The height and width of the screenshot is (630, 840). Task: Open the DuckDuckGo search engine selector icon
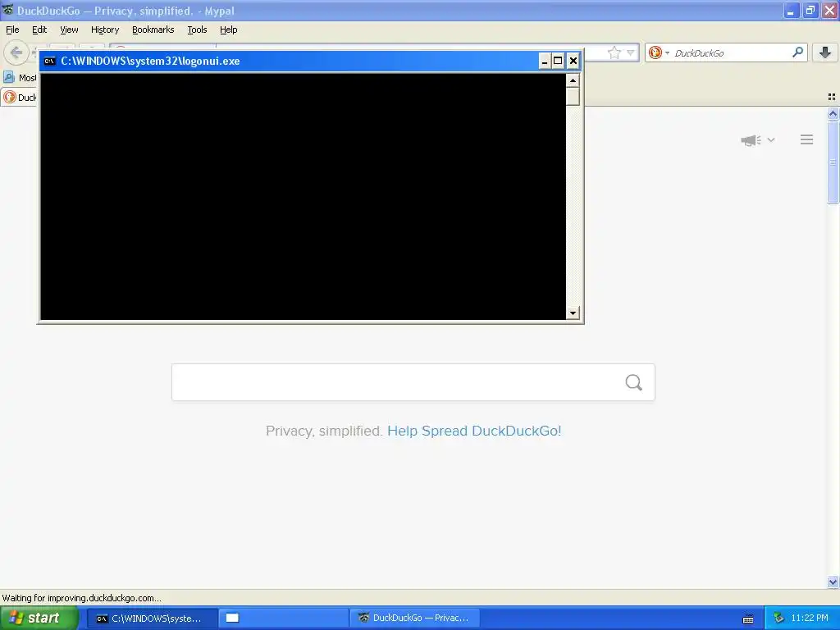click(659, 52)
